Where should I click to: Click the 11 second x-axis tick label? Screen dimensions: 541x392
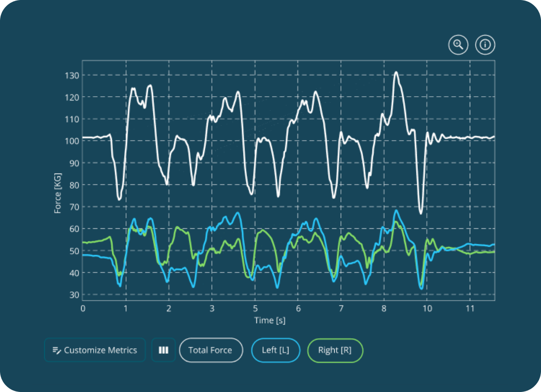point(469,309)
